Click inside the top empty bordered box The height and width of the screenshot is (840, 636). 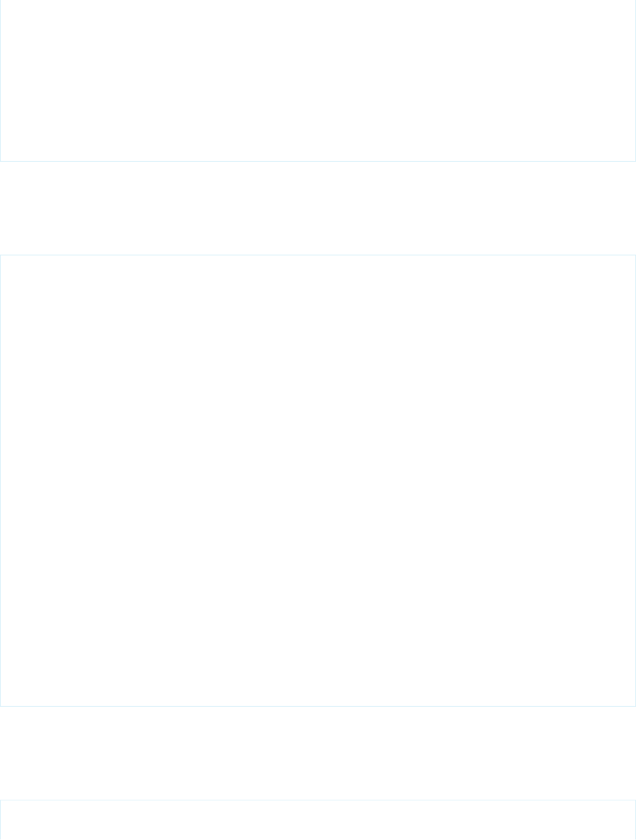pyautogui.click(x=318, y=80)
